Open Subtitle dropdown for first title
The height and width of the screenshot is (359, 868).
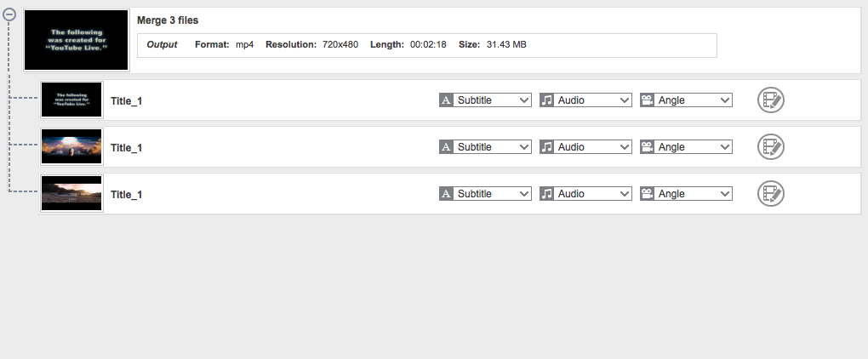[494, 100]
